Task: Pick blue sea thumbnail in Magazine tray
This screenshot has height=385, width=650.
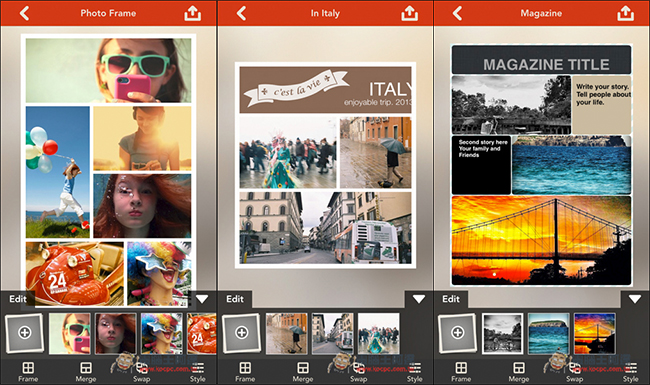Action: [x=548, y=333]
